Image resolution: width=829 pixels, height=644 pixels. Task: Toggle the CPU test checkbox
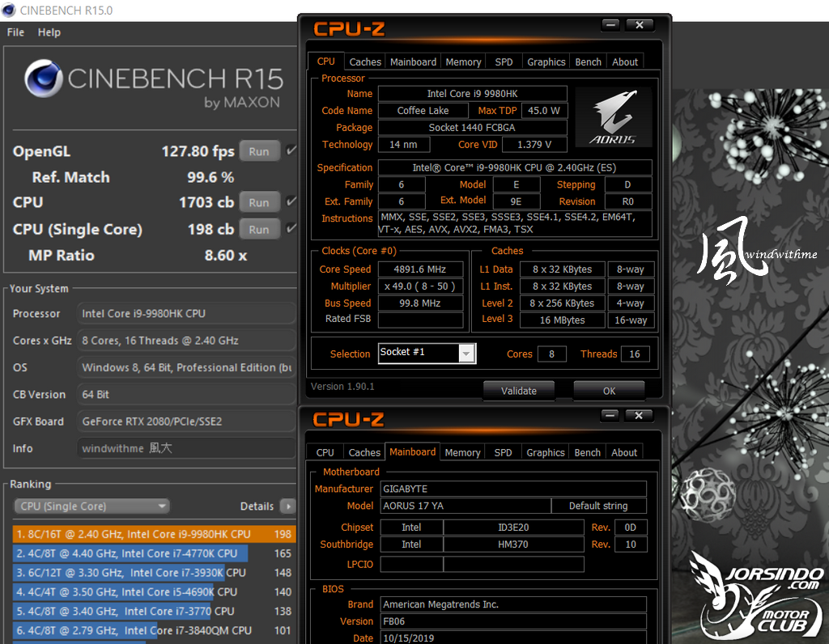pyautogui.click(x=291, y=201)
